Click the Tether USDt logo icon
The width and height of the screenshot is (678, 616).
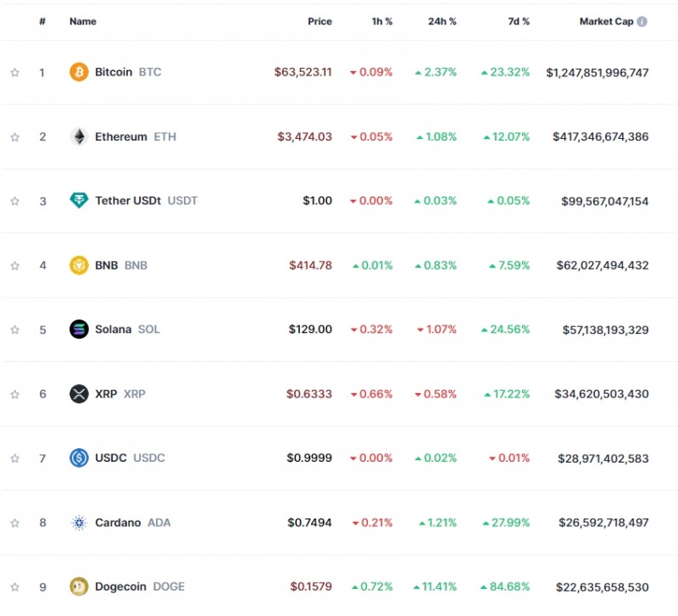79,201
